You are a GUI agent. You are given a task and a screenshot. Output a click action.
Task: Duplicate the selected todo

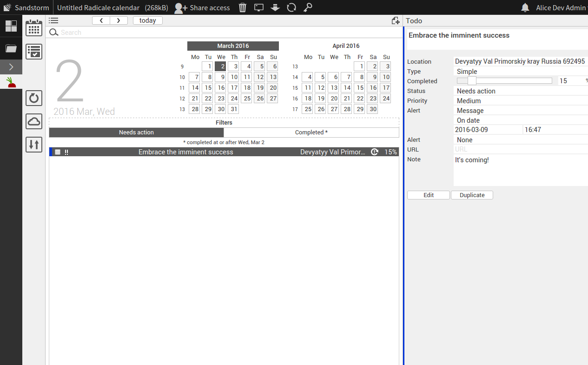point(472,195)
